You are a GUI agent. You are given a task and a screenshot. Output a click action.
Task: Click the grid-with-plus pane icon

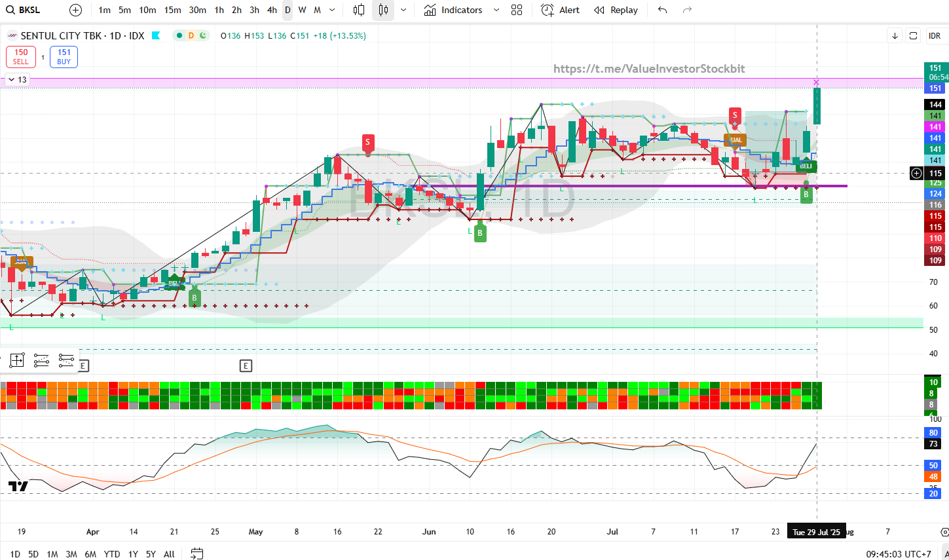point(17,360)
